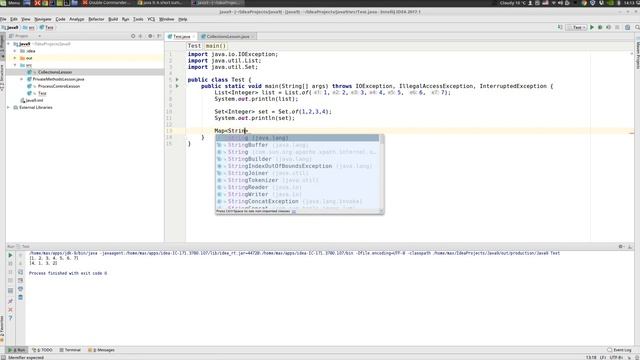Click the run gutter arrow beside main method
Screen dimensions: 640x360
(177, 86)
